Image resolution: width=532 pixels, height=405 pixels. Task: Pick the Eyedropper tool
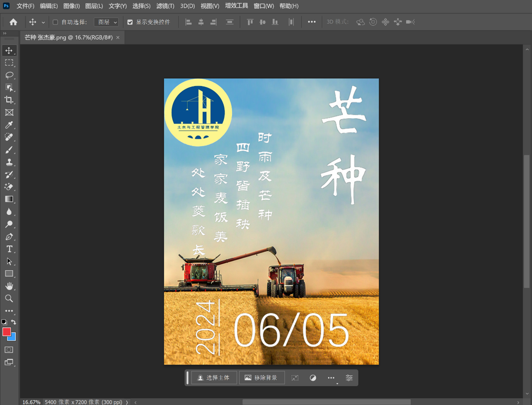tap(9, 125)
